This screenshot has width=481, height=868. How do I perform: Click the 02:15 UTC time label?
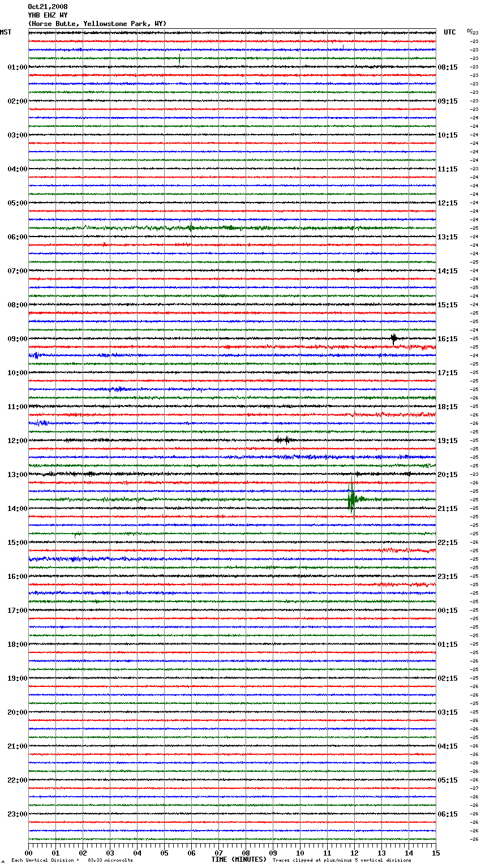point(448,678)
